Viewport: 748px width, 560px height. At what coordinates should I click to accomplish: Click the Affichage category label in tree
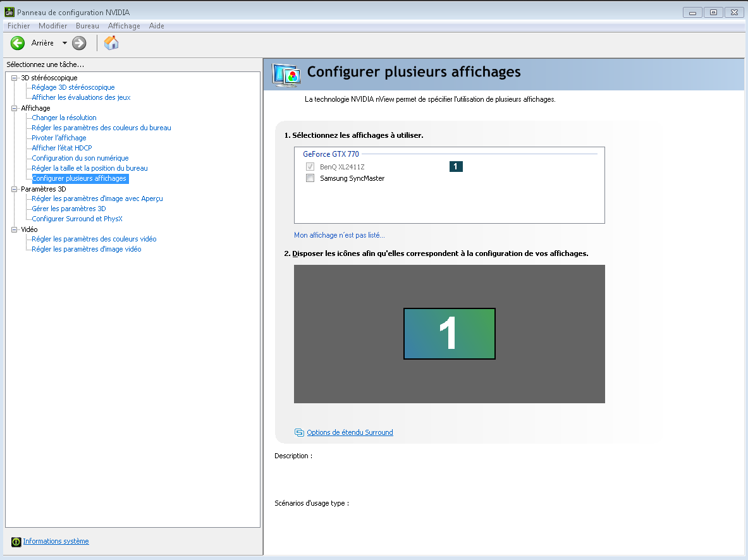pyautogui.click(x=35, y=108)
